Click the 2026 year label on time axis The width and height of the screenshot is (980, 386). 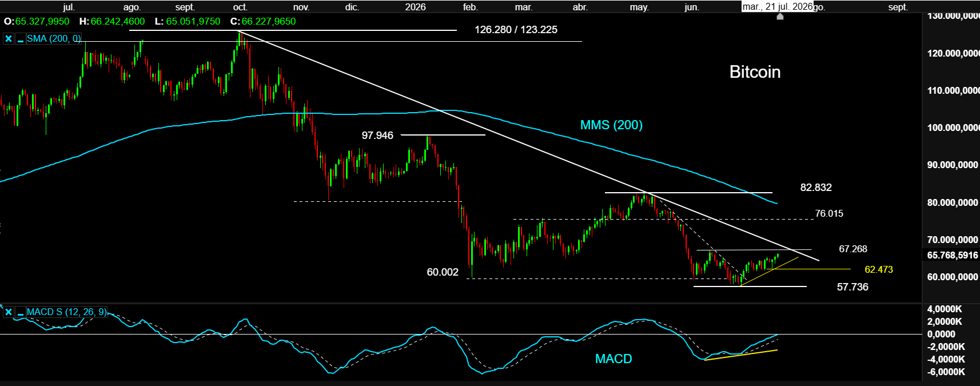(415, 7)
